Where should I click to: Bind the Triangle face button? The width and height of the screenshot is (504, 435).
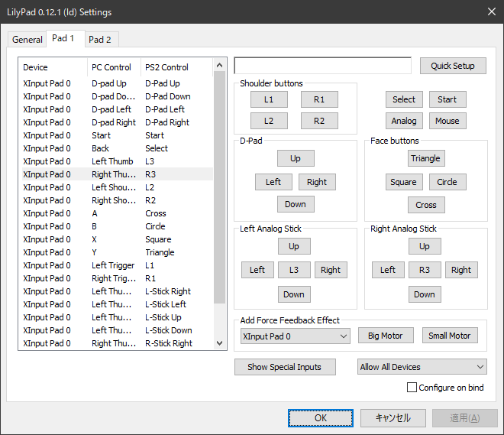tap(426, 158)
